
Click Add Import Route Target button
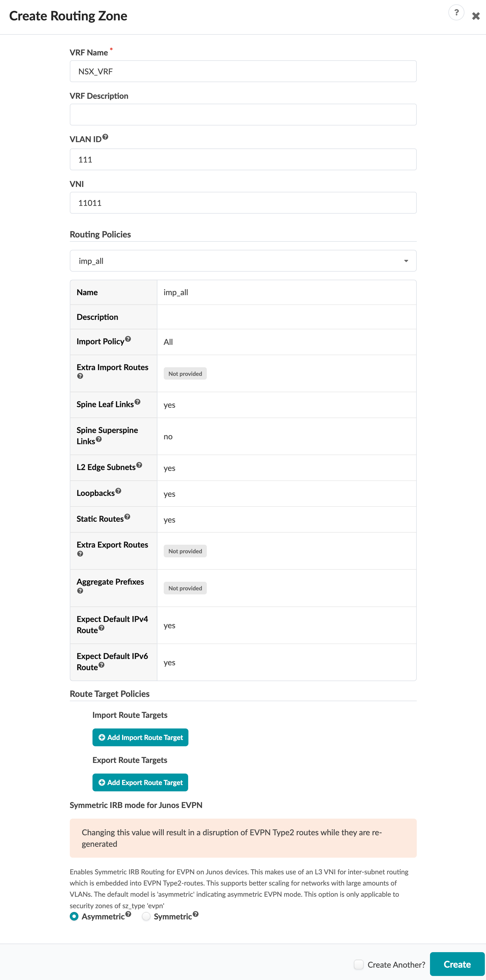[140, 737]
